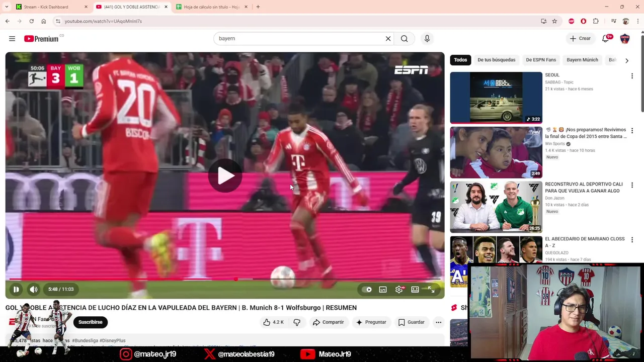Dislike the video thumbs down
644x362 pixels.
pyautogui.click(x=297, y=322)
